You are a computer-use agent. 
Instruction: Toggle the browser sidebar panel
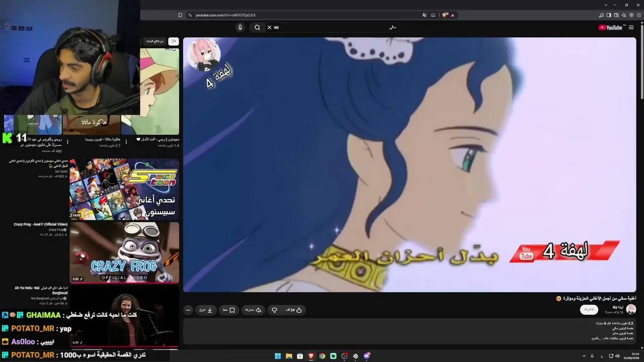pos(609,15)
